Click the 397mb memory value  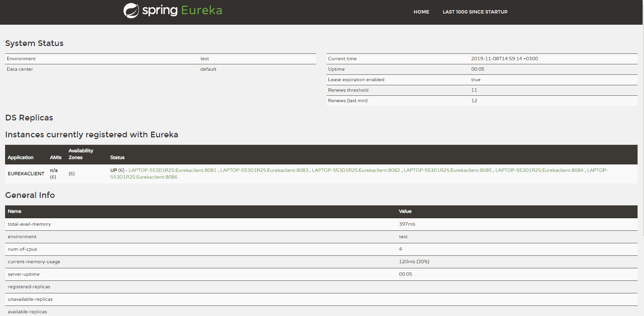[x=407, y=224]
